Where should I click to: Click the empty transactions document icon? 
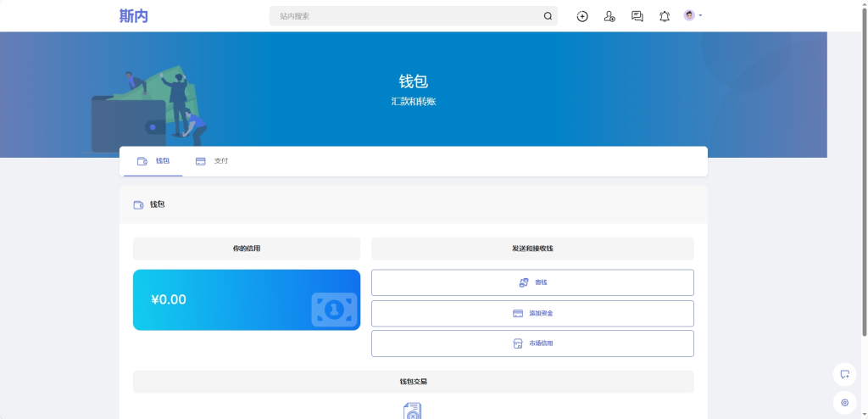(413, 411)
